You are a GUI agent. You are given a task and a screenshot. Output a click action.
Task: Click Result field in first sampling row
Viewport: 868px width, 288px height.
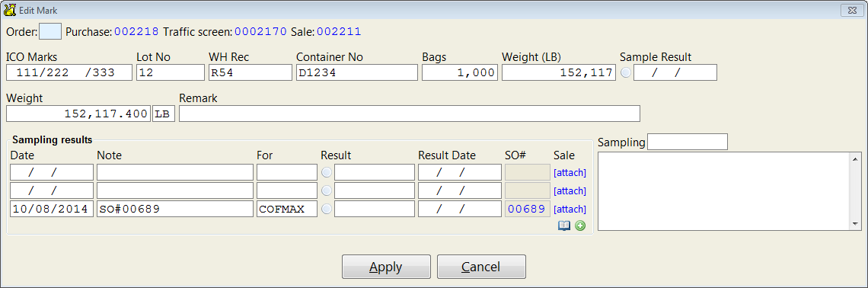tap(374, 172)
